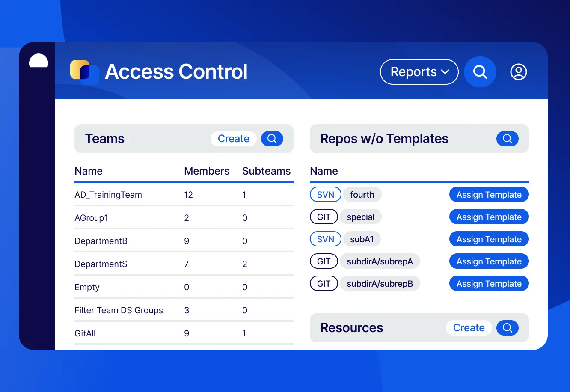Click the GIT tag beside special

coord(324,217)
